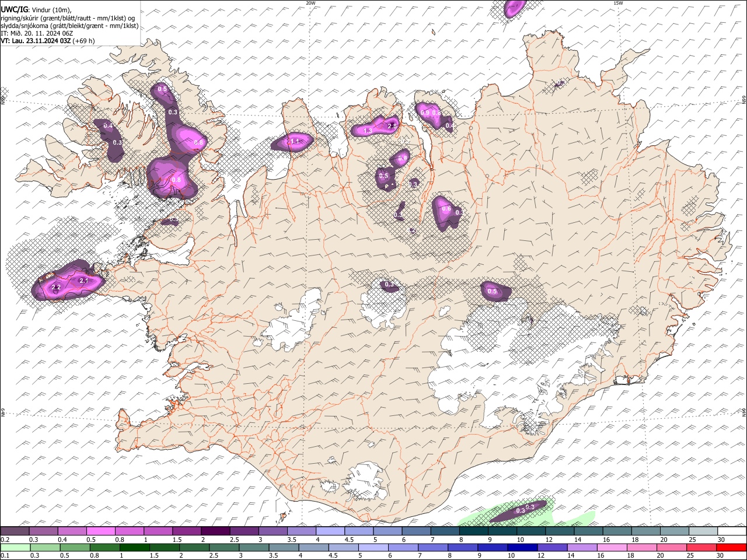Screen dimensions: 747x560
Task: Select the darkest green rain swatch labeled 1
Action: 134,547
